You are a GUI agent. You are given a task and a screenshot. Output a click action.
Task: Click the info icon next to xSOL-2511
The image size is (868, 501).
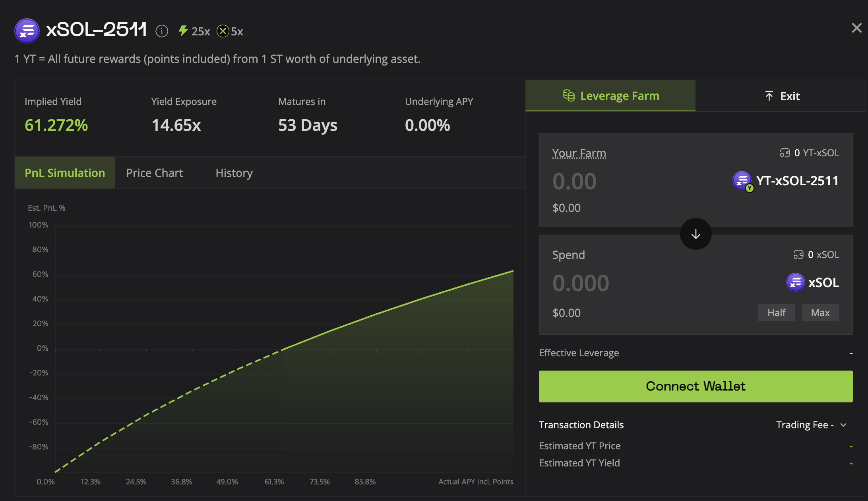pos(162,31)
